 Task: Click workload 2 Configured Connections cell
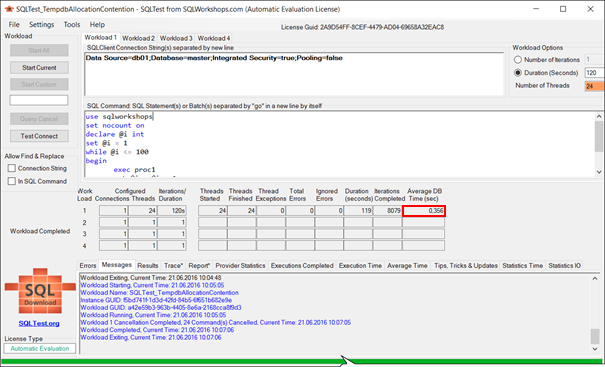[x=113, y=223]
